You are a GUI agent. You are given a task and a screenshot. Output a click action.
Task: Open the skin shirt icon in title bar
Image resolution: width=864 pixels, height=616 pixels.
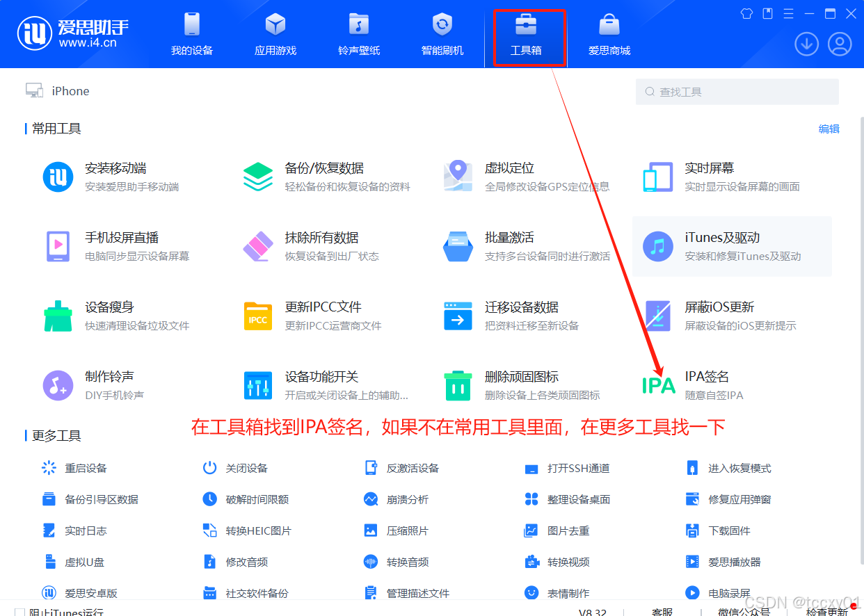click(746, 13)
